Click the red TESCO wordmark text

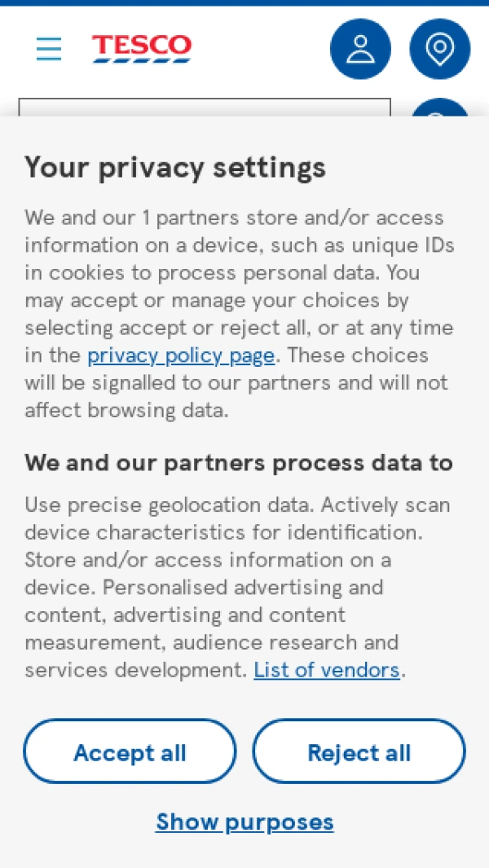coord(142,44)
